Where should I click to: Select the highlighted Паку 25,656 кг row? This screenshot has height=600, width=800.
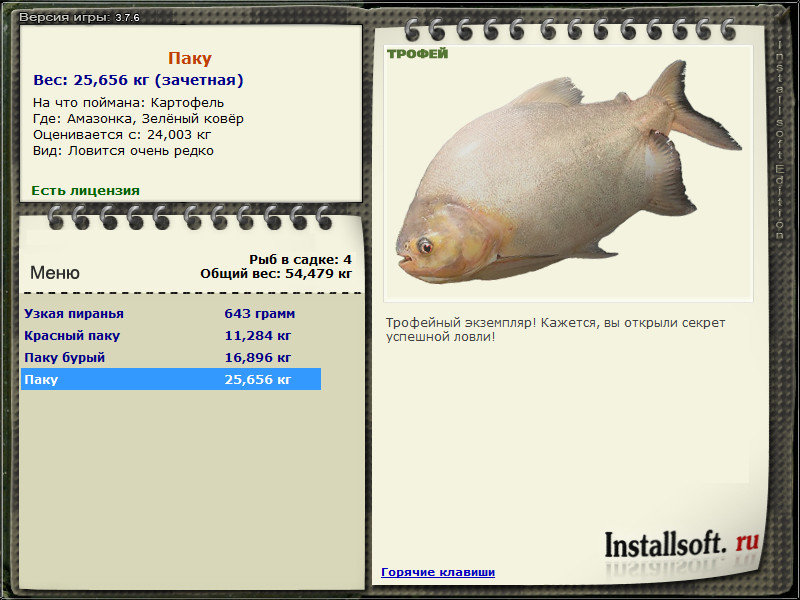(x=171, y=379)
